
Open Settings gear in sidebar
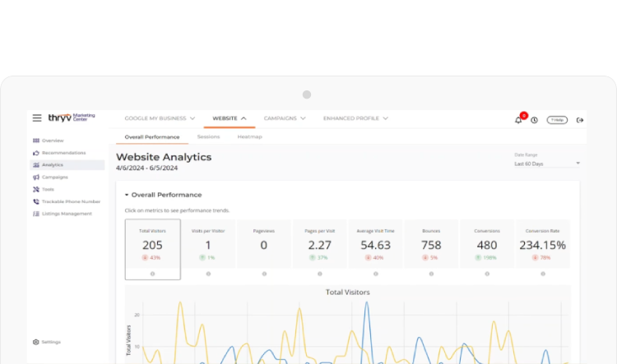tap(36, 342)
